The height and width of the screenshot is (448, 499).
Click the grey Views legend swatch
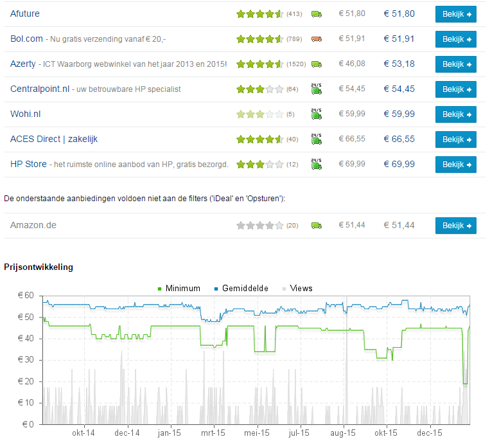point(284,289)
